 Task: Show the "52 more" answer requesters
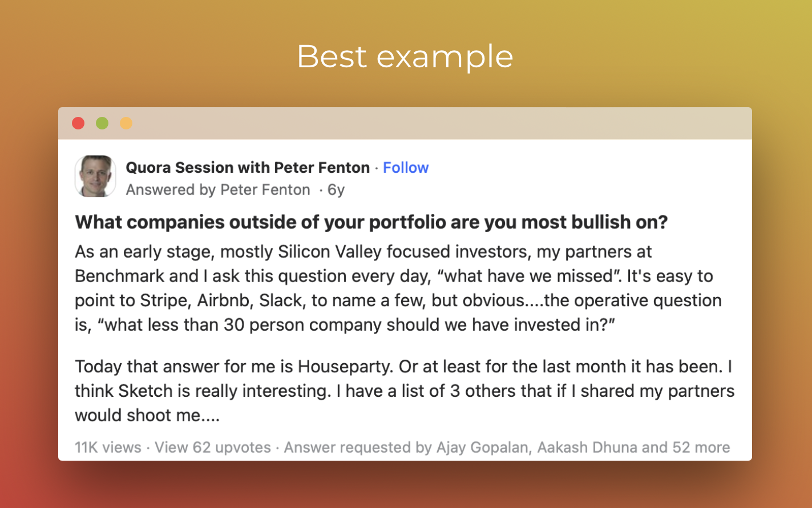[x=701, y=448]
